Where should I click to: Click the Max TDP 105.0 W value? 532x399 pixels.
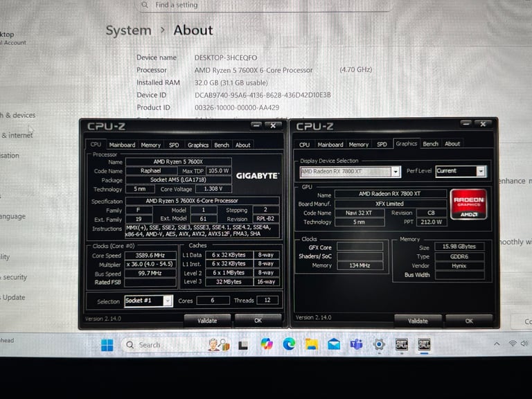tap(218, 170)
